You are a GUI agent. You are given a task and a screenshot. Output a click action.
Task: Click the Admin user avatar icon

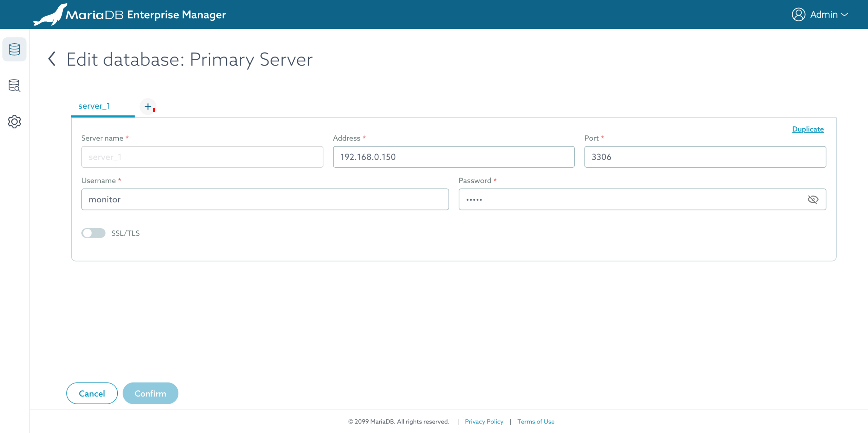[x=798, y=15]
